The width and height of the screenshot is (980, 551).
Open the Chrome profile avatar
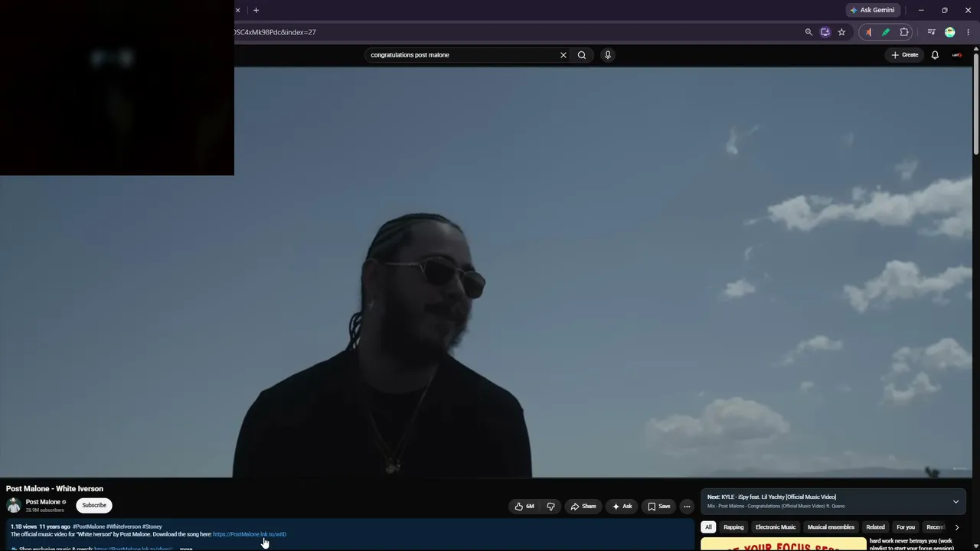[x=950, y=32]
